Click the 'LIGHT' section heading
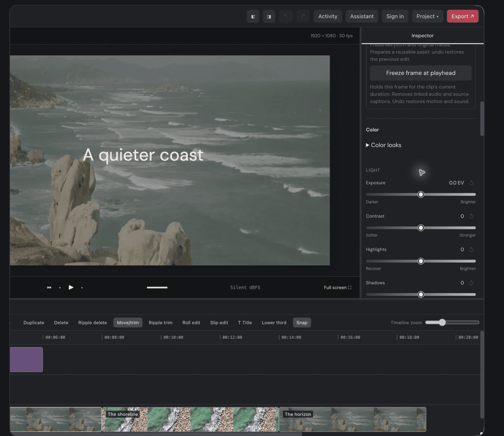 373,170
